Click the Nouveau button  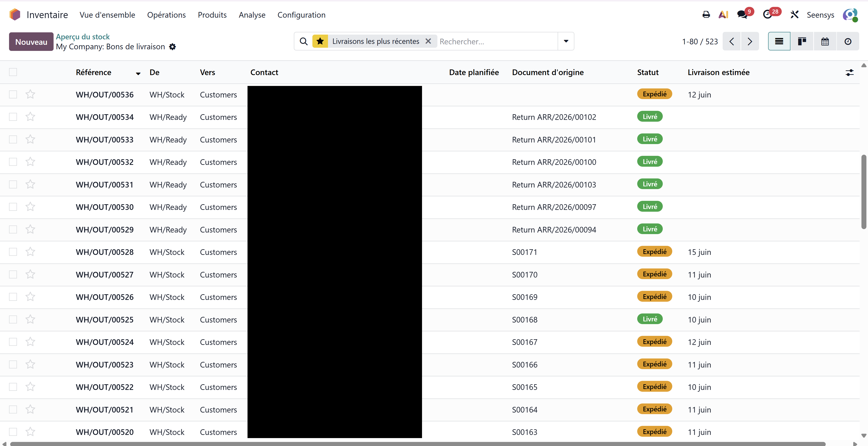[31, 42]
